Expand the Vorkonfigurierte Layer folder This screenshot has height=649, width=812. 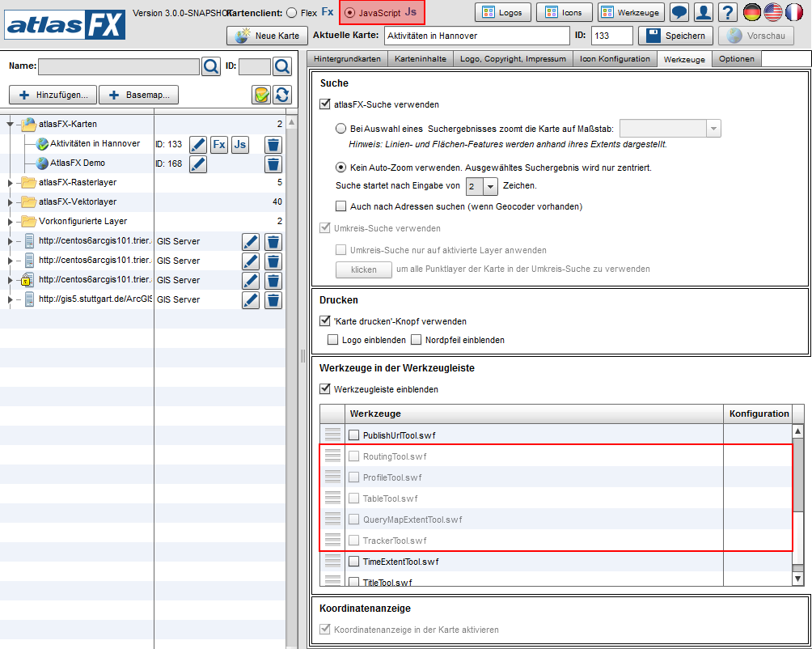coord(10,221)
